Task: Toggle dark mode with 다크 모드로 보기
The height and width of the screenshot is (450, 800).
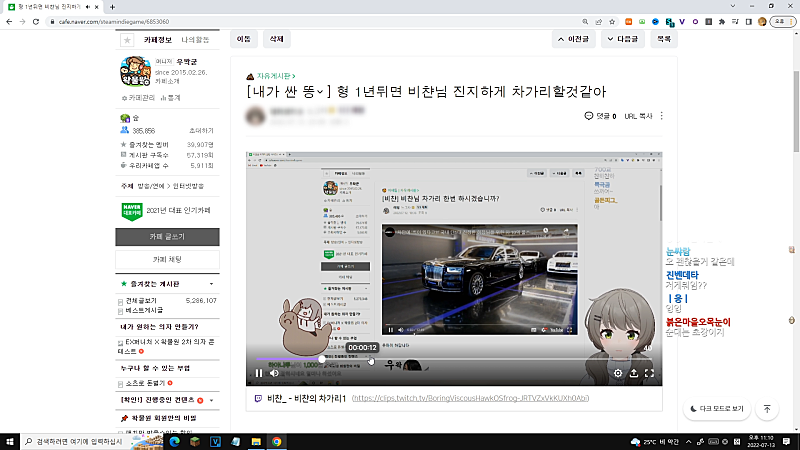Action: click(x=718, y=409)
